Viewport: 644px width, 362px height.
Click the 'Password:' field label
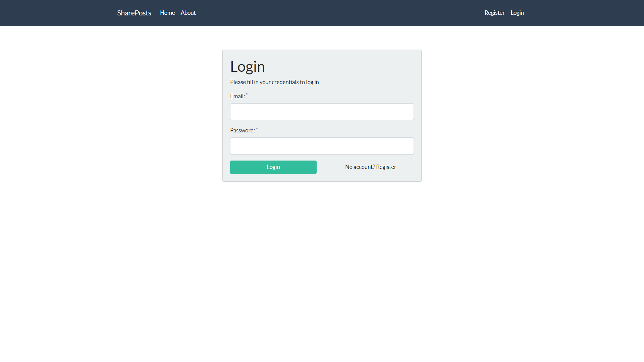242,130
